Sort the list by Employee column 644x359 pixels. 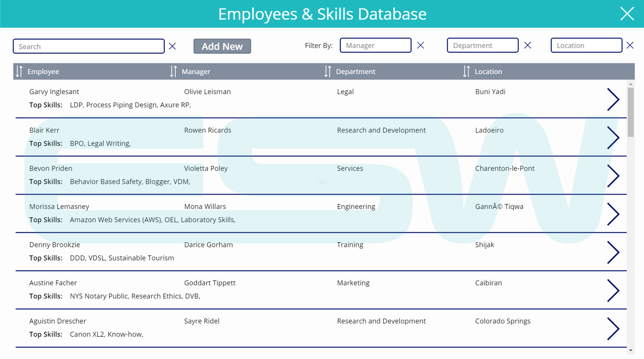tap(19, 71)
